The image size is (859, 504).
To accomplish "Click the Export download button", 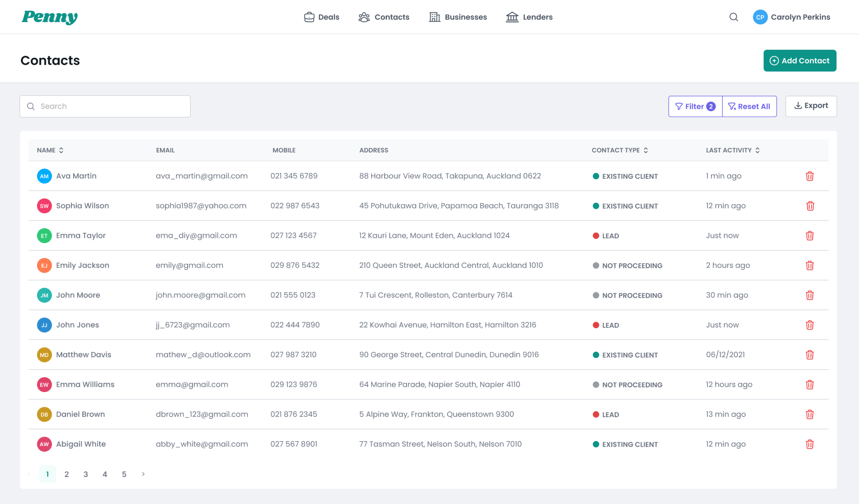I will [x=811, y=106].
